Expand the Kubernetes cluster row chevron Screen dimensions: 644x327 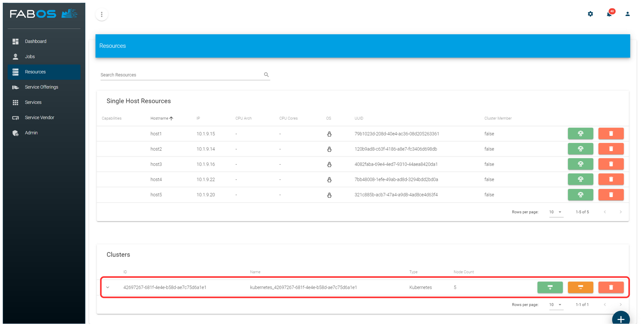108,287
